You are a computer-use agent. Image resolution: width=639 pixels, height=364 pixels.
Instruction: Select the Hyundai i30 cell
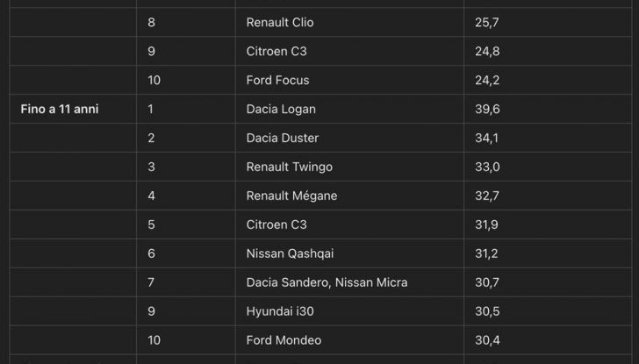[279, 311]
